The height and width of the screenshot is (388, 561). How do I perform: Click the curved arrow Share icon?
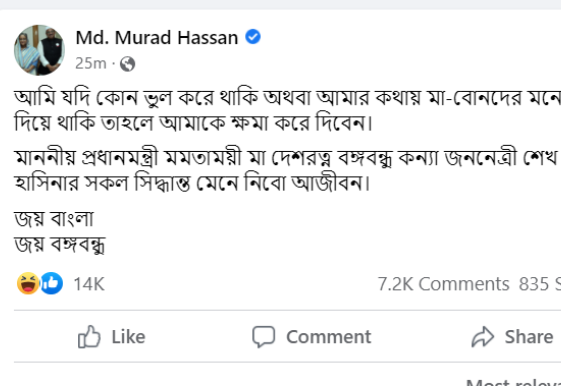(483, 337)
